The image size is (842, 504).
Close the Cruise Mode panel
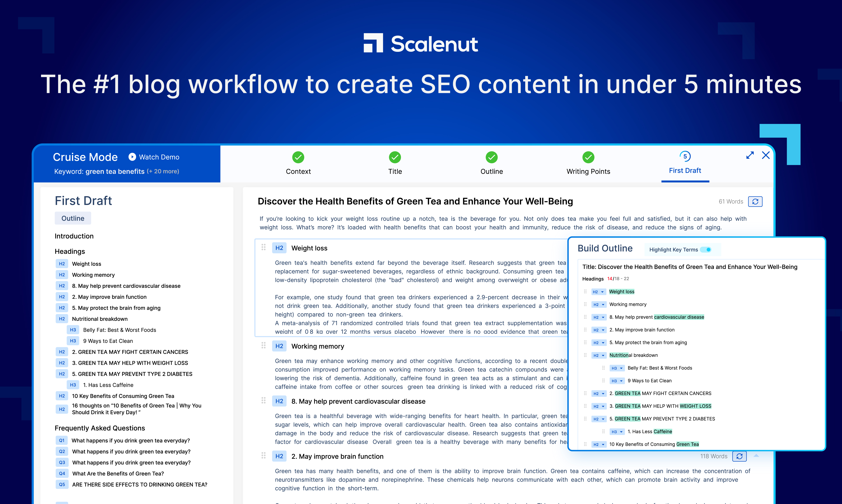[766, 155]
